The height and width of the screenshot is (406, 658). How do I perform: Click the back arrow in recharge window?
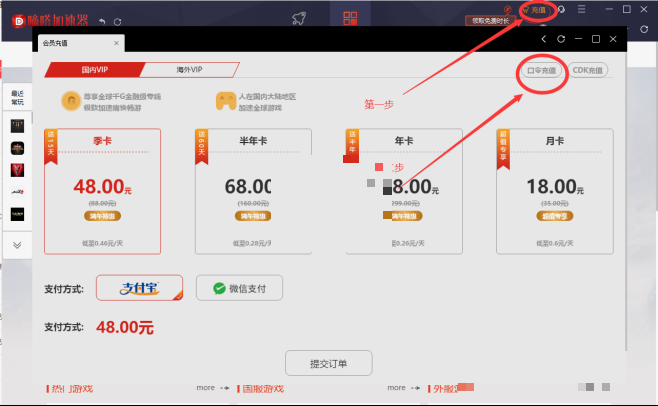click(544, 39)
